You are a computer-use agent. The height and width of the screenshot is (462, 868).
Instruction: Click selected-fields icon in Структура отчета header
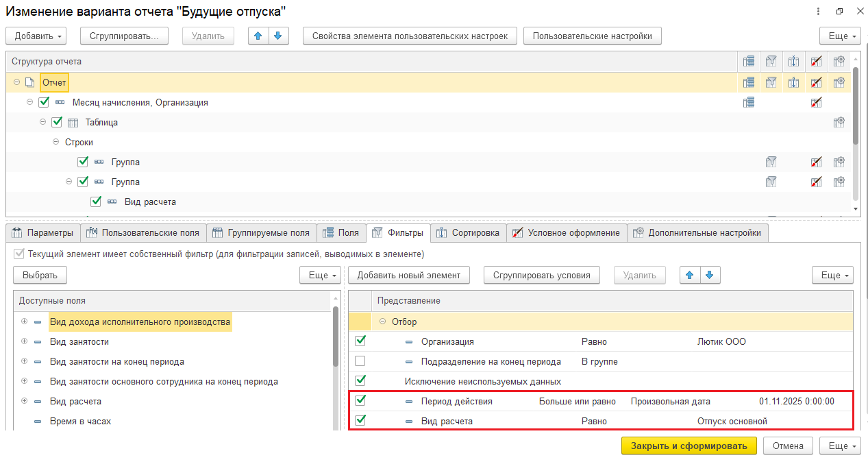[x=749, y=62]
